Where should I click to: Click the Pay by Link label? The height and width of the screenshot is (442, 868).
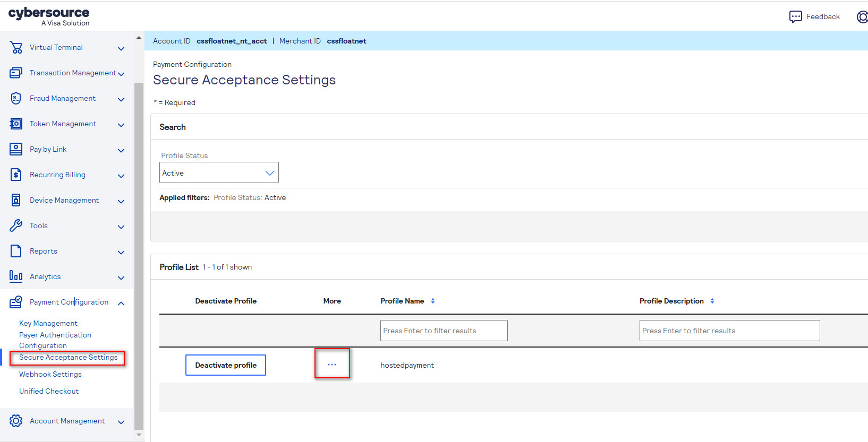point(48,149)
